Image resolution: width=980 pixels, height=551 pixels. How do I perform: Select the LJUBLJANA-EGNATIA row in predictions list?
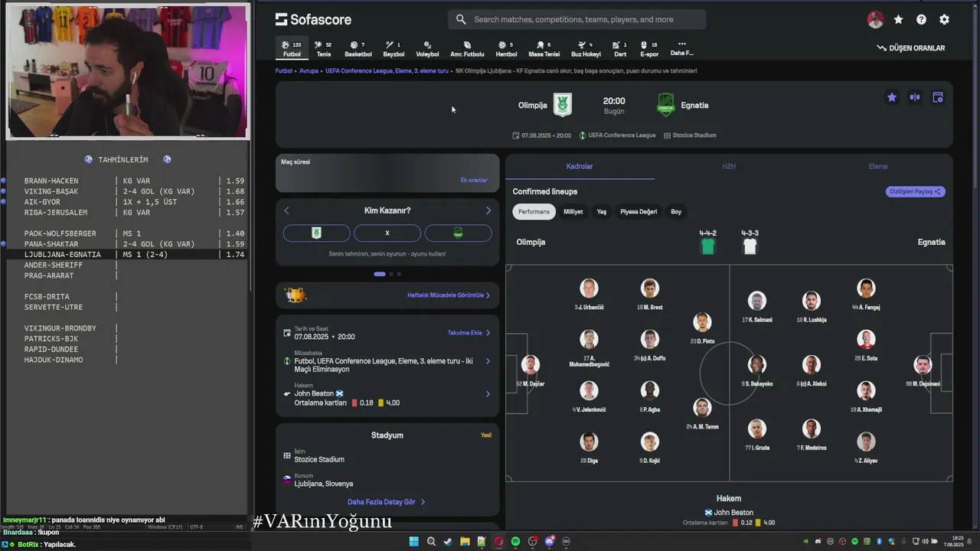[x=126, y=254]
